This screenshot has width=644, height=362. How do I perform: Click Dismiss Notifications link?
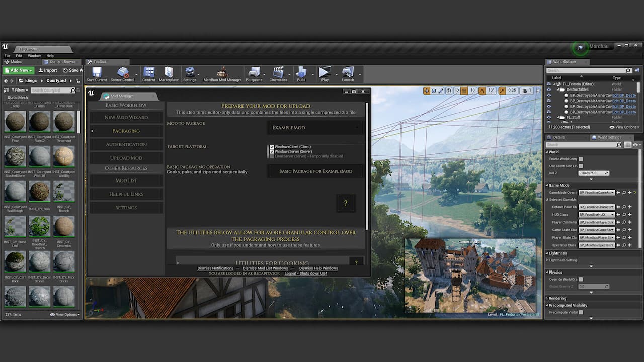tap(215, 268)
